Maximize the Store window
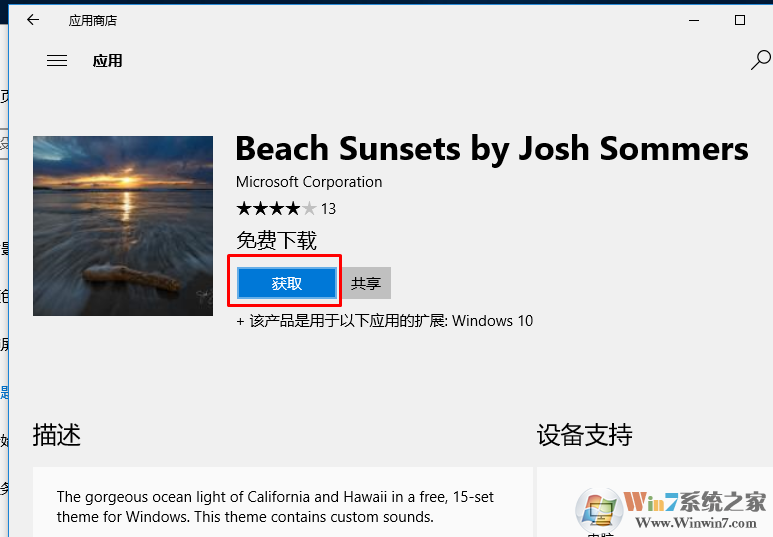Image resolution: width=773 pixels, height=537 pixels. [740, 20]
